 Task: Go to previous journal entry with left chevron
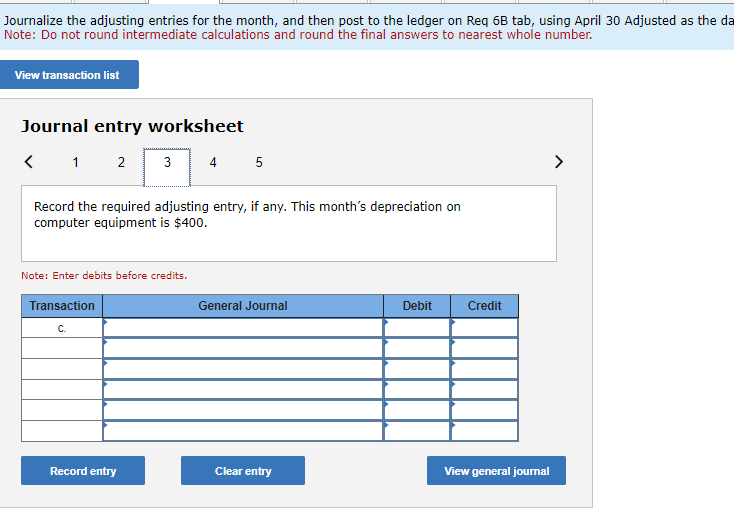29,162
